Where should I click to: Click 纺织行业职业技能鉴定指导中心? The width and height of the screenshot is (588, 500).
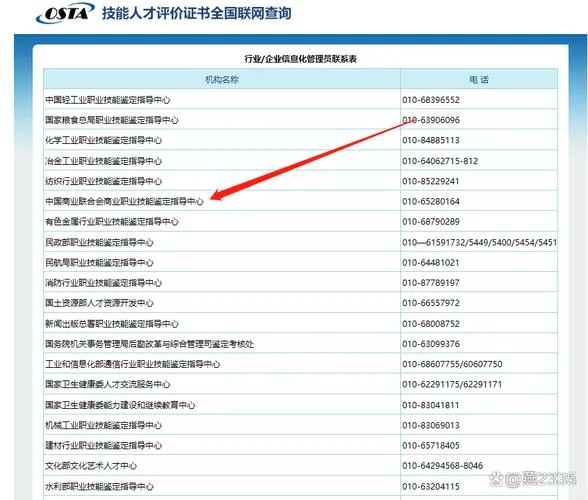click(x=104, y=182)
